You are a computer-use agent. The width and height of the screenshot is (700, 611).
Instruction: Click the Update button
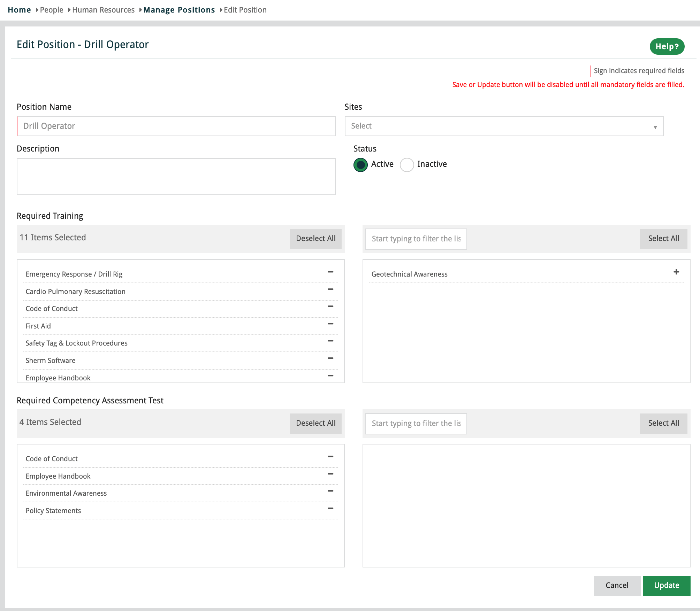[666, 586]
